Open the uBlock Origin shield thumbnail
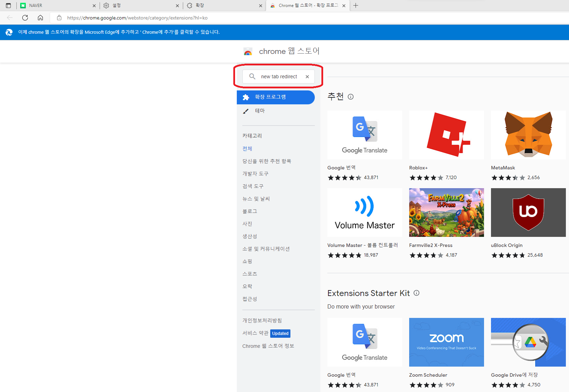This screenshot has height=392, width=569. click(x=528, y=213)
